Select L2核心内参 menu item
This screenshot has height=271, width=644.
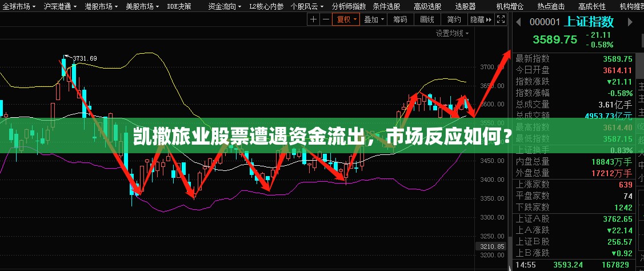pos(266,6)
